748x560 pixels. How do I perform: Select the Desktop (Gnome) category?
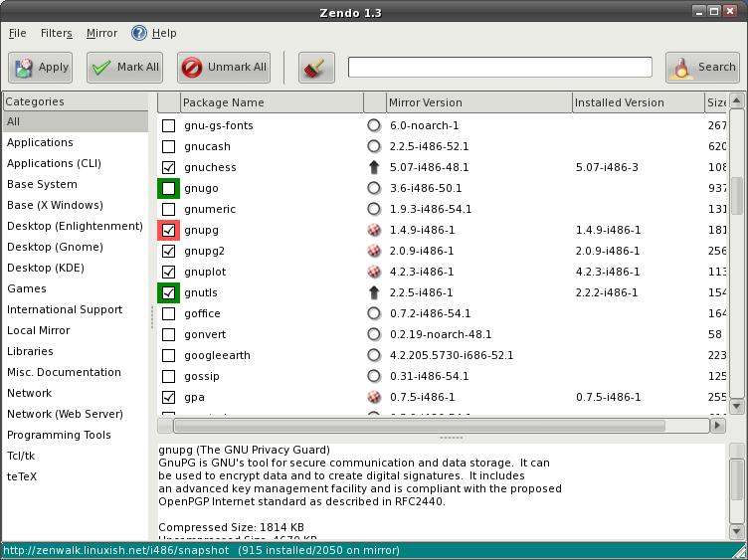[x=76, y=247]
